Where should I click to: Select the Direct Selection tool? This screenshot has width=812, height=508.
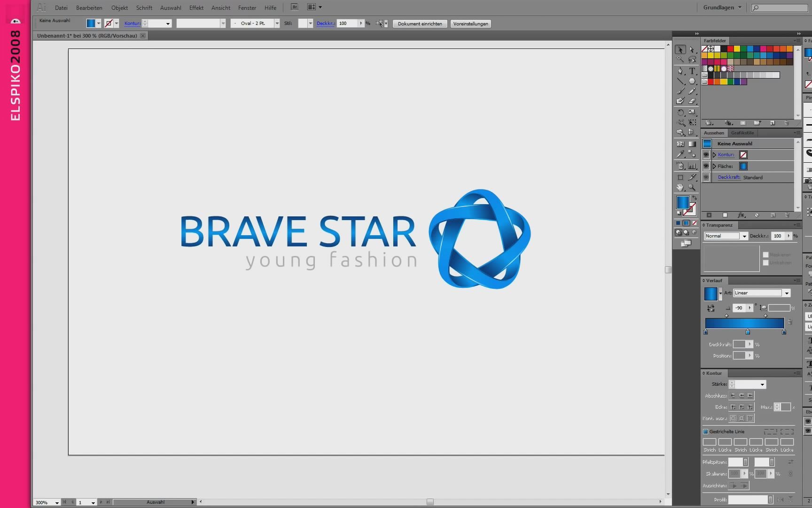[x=692, y=49]
